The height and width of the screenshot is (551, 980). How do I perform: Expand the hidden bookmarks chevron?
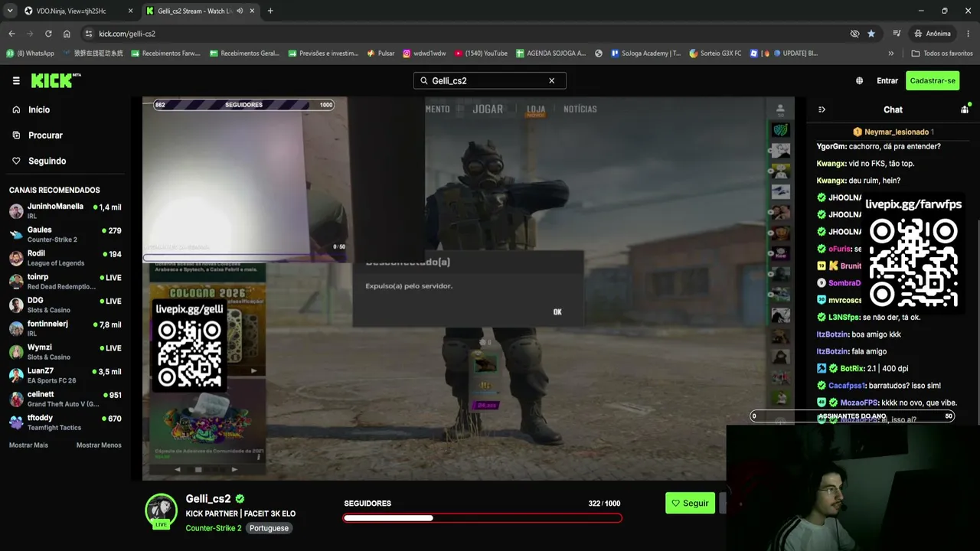(x=890, y=54)
